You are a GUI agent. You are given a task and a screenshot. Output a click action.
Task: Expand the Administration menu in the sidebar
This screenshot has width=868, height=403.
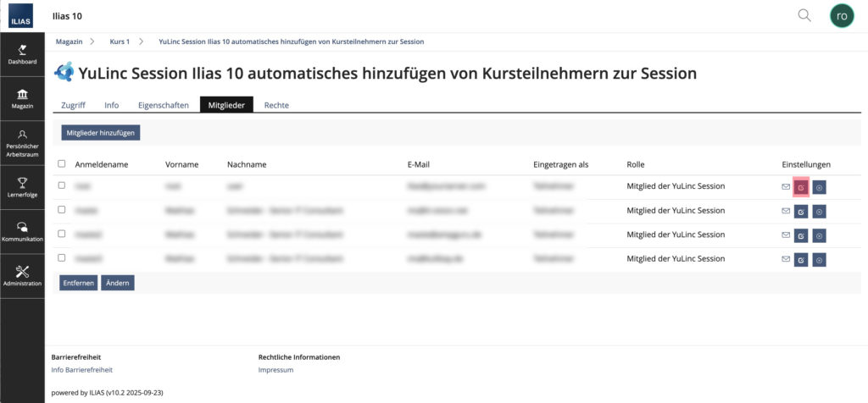pyautogui.click(x=22, y=276)
